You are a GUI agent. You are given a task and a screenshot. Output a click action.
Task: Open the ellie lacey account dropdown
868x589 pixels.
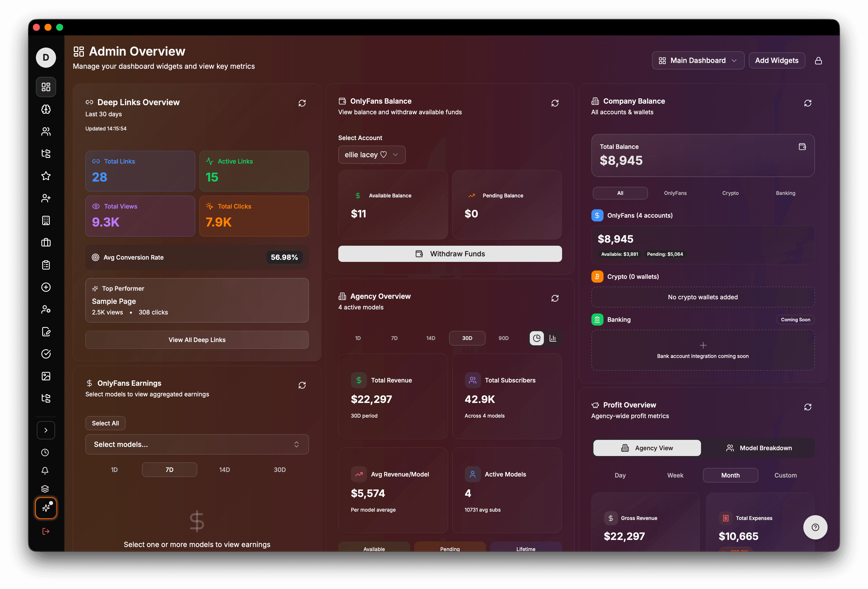[371, 155]
